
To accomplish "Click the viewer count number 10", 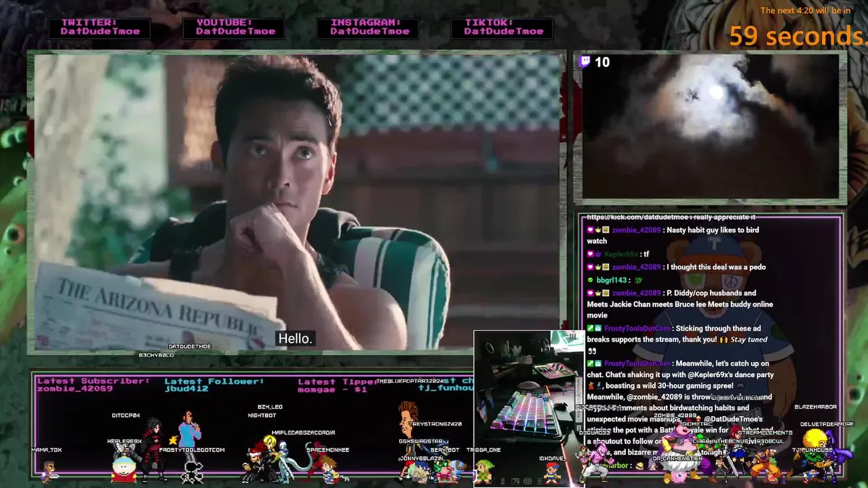I will pyautogui.click(x=602, y=62).
